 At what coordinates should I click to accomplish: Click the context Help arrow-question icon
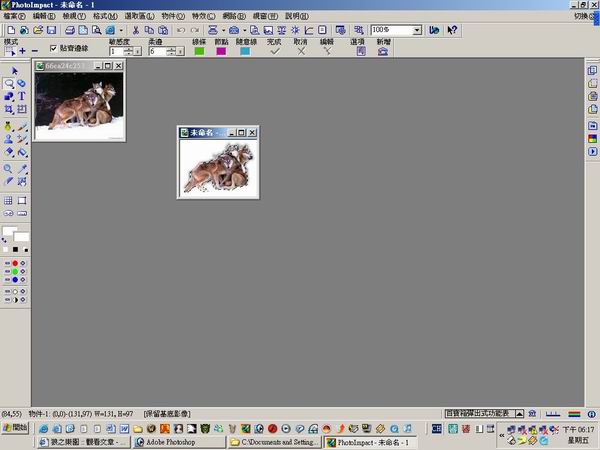(x=452, y=30)
